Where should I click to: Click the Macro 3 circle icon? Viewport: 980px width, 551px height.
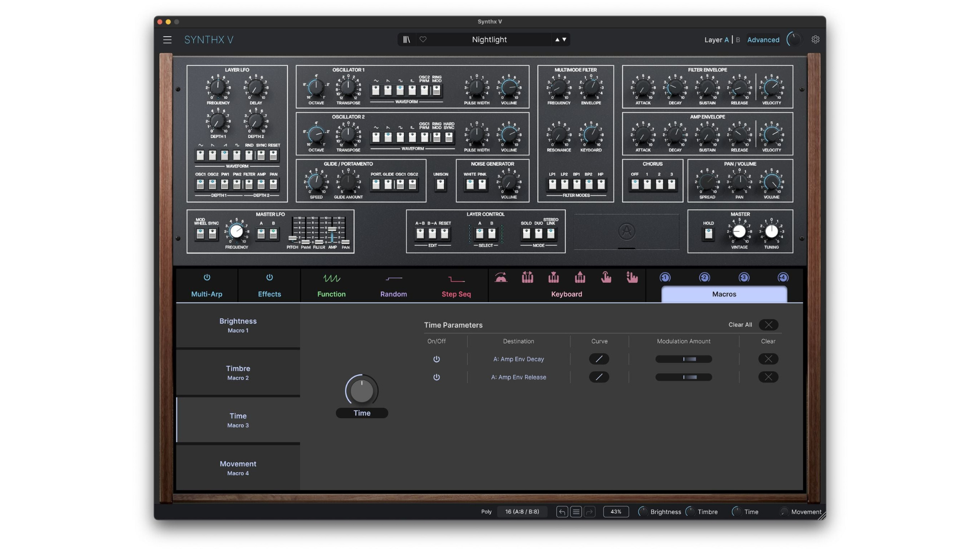pos(744,278)
